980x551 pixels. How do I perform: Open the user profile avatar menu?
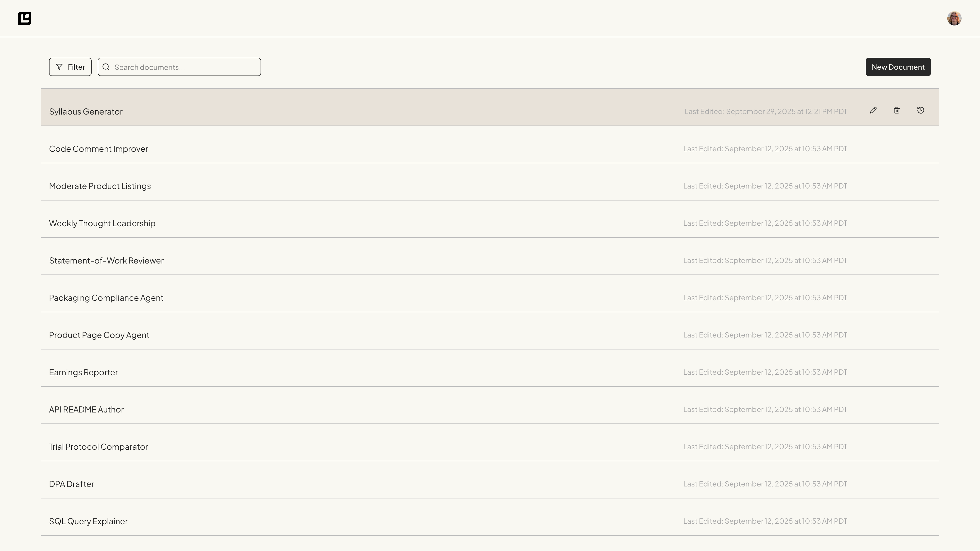954,18
